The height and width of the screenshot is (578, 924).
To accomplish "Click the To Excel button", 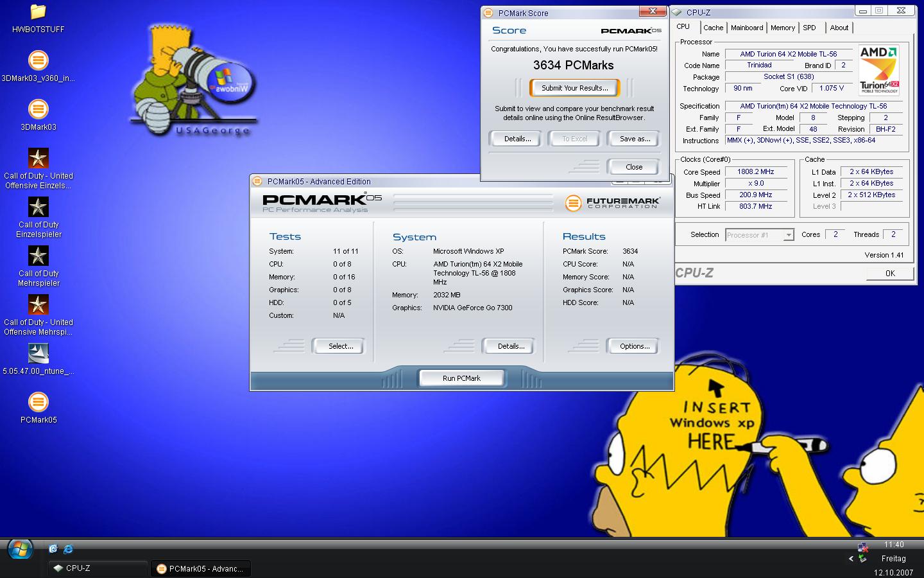I will coord(574,139).
